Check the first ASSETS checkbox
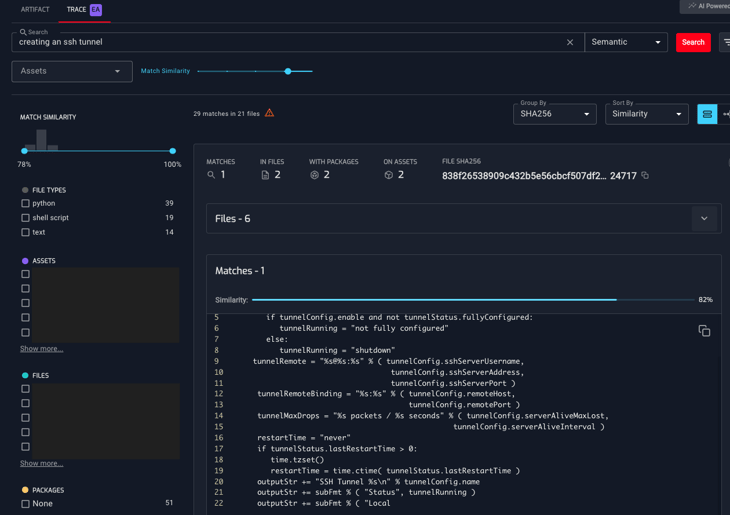 coord(26,274)
